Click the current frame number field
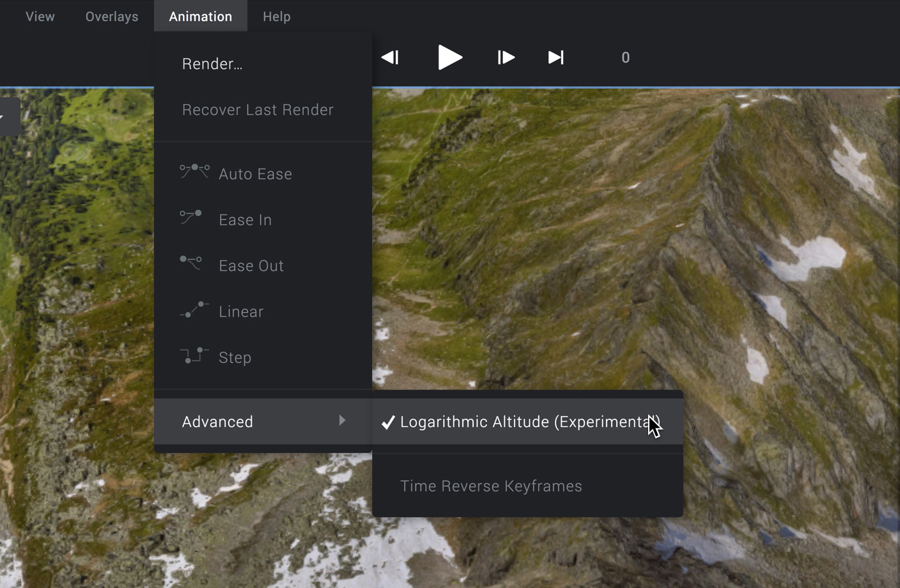Screen dimensions: 900x588 [625, 58]
